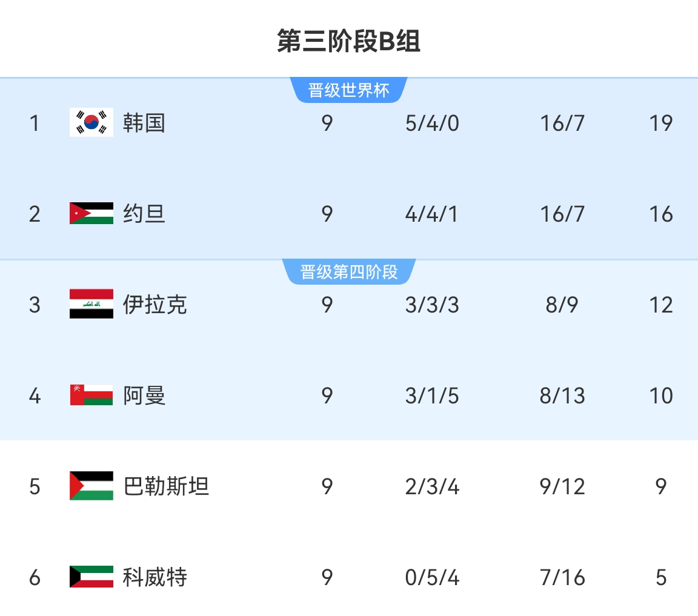698x616 pixels.
Task: Click the 晋级第四阶段 badge label
Action: (349, 272)
